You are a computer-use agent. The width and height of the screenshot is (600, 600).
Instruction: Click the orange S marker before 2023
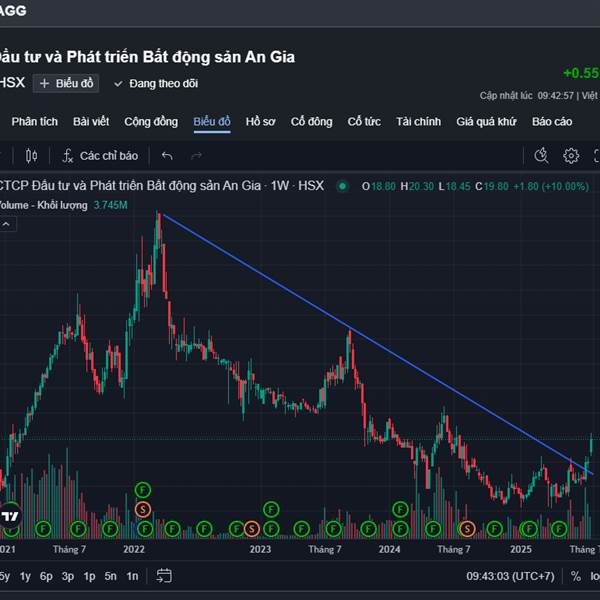coord(251,529)
